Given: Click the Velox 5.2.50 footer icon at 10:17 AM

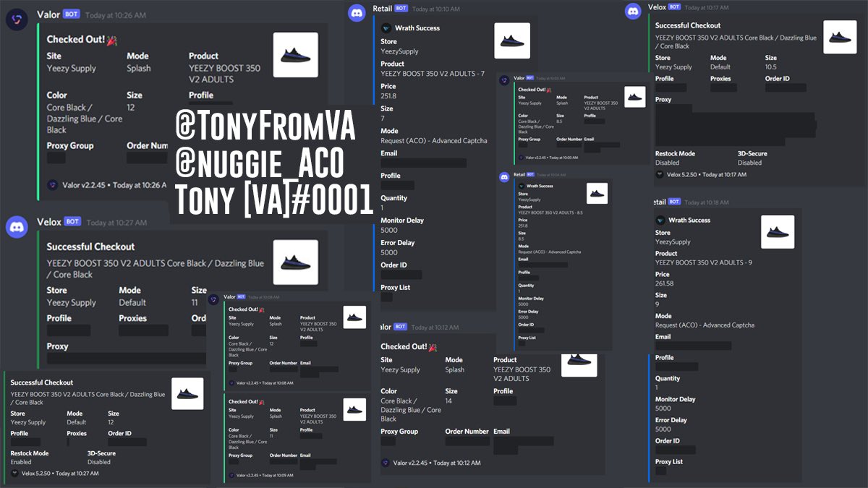Looking at the screenshot, I should click(660, 174).
